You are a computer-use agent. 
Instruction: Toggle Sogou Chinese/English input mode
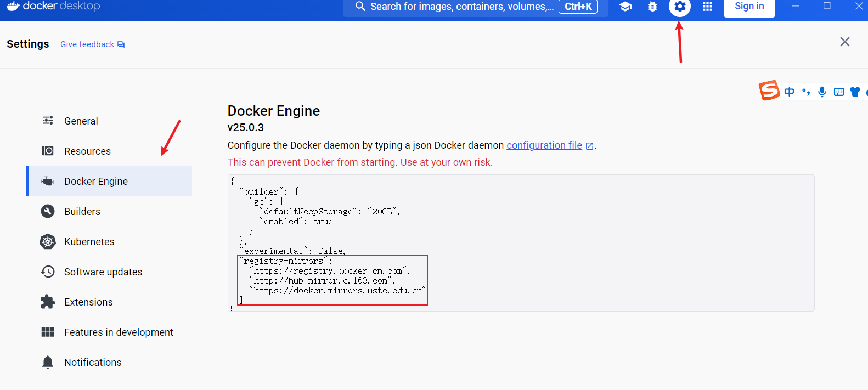pos(789,92)
